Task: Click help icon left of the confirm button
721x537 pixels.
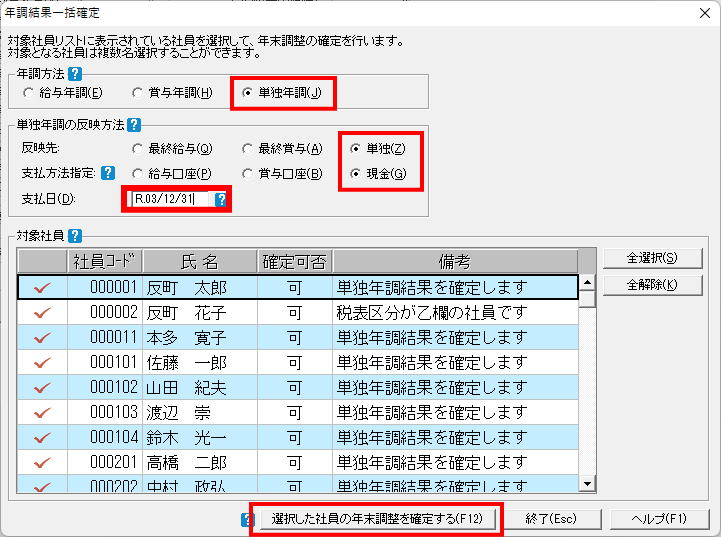Action: point(249,519)
